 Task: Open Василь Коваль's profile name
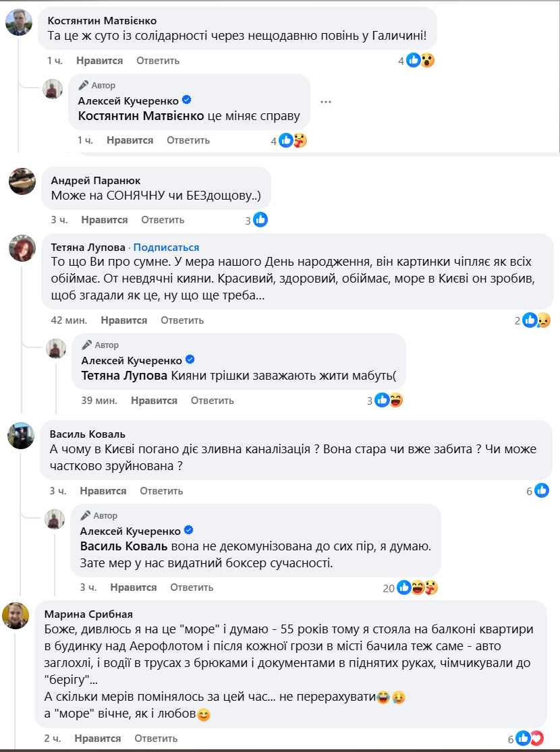click(x=88, y=434)
